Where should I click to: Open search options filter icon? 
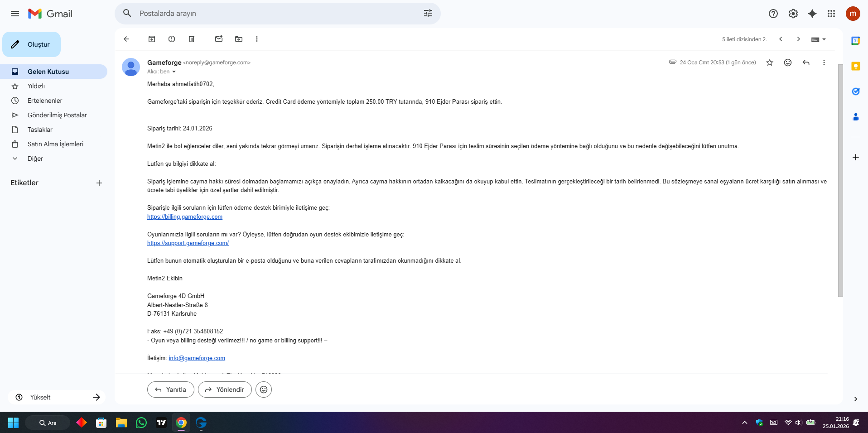[428, 14]
